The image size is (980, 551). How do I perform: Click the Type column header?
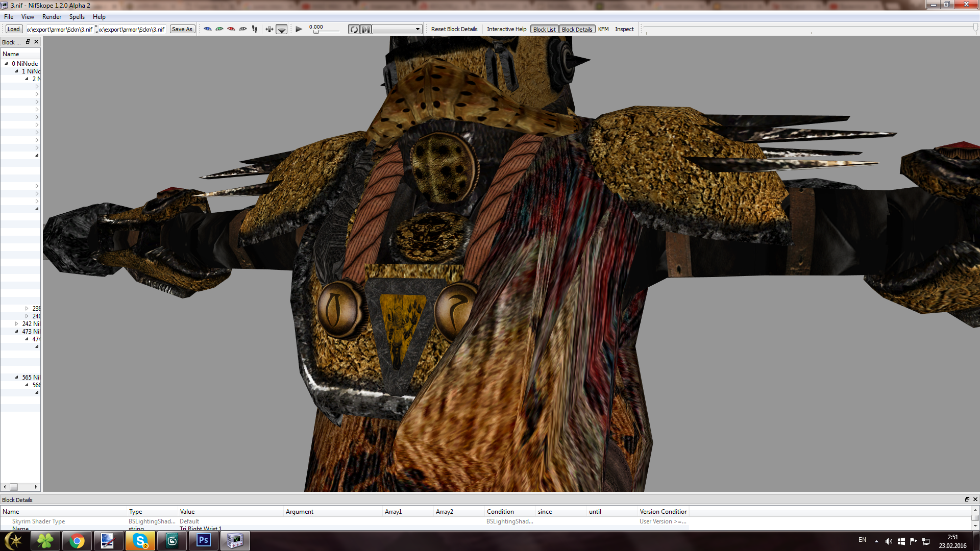click(x=153, y=512)
